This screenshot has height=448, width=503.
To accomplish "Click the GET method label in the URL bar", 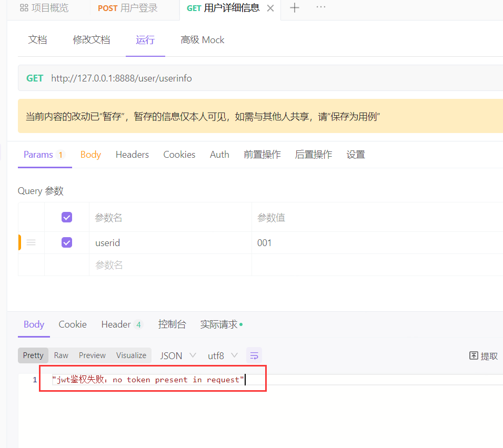I will coord(35,78).
